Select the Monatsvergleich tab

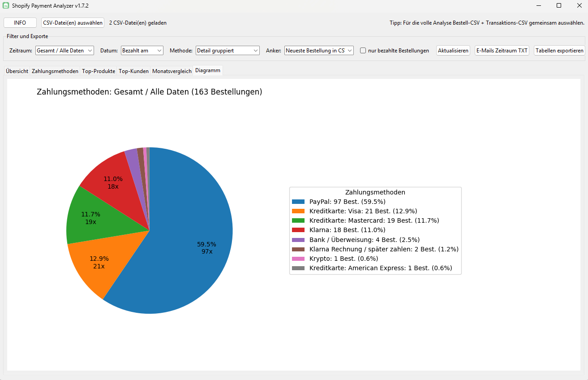172,71
